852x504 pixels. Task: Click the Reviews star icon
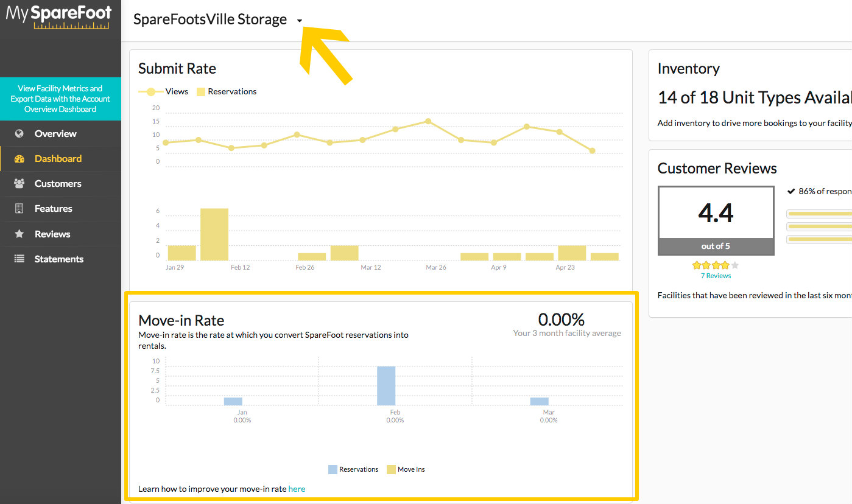click(19, 234)
